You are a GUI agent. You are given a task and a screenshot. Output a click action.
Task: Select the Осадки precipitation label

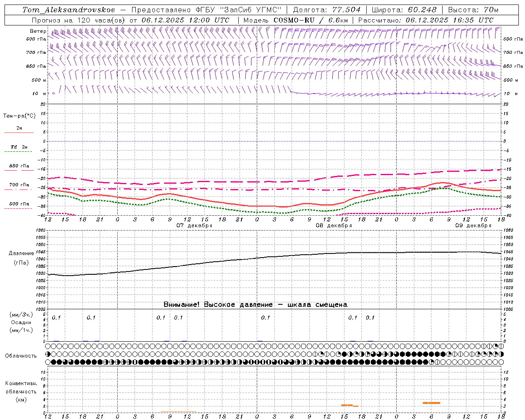[x=21, y=322]
